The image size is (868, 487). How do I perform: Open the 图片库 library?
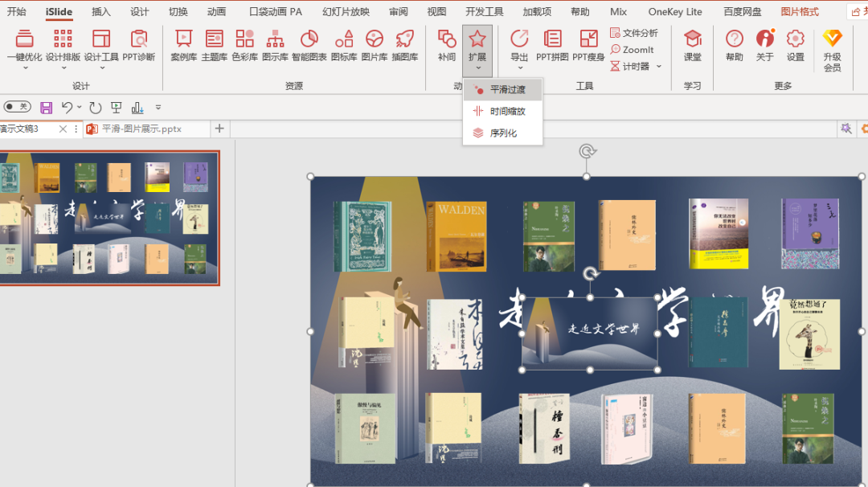tap(375, 45)
